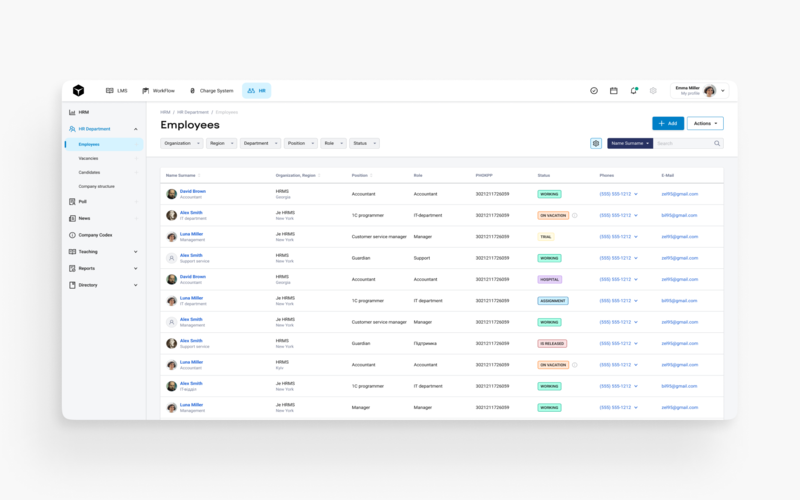This screenshot has height=500, width=800.
Task: Open David Brown in the first row
Action: (192, 191)
